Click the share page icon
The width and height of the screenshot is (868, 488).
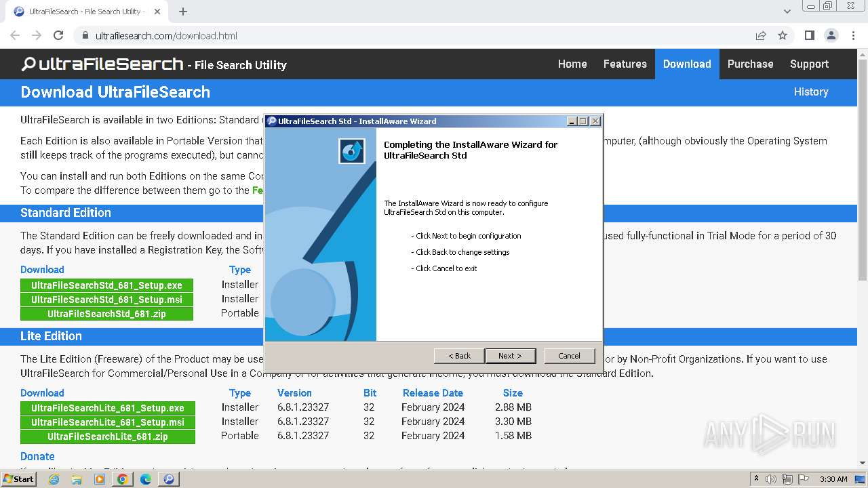pos(761,35)
